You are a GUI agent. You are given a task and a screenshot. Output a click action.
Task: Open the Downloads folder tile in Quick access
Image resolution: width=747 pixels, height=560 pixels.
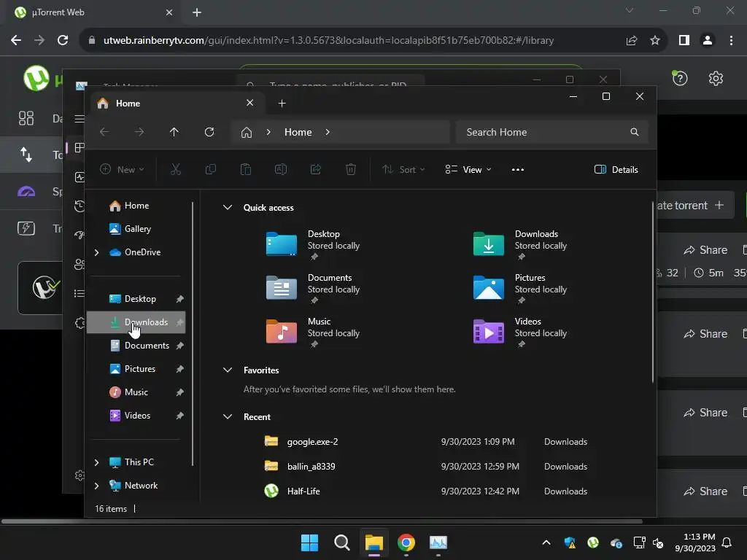pyautogui.click(x=519, y=244)
